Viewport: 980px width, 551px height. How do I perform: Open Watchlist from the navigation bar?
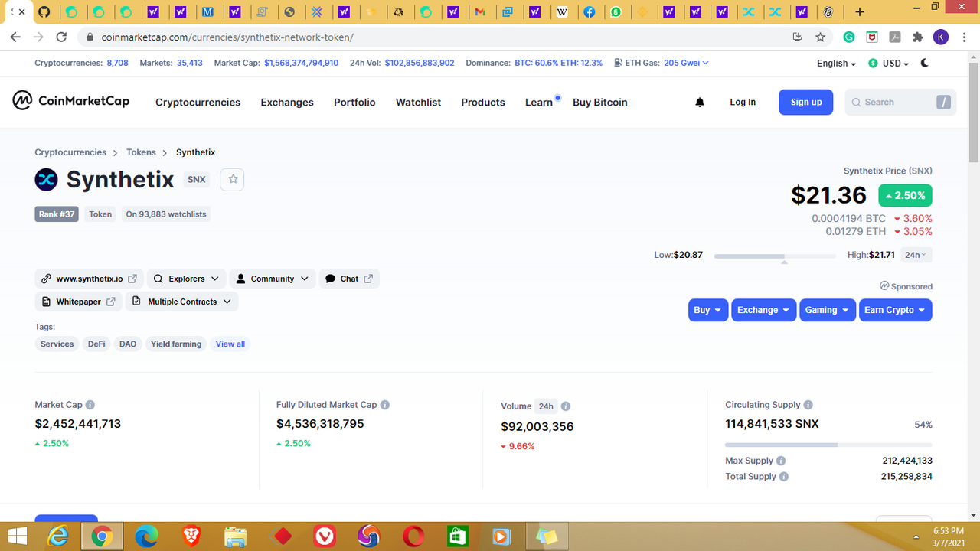coord(418,102)
